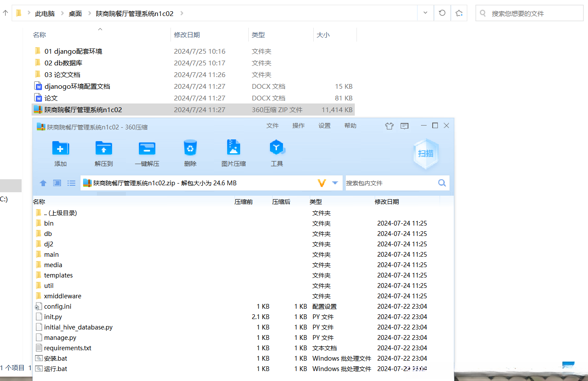The image size is (588, 381).
Task: Switch to list view icon in 360压缩
Action: tap(71, 183)
